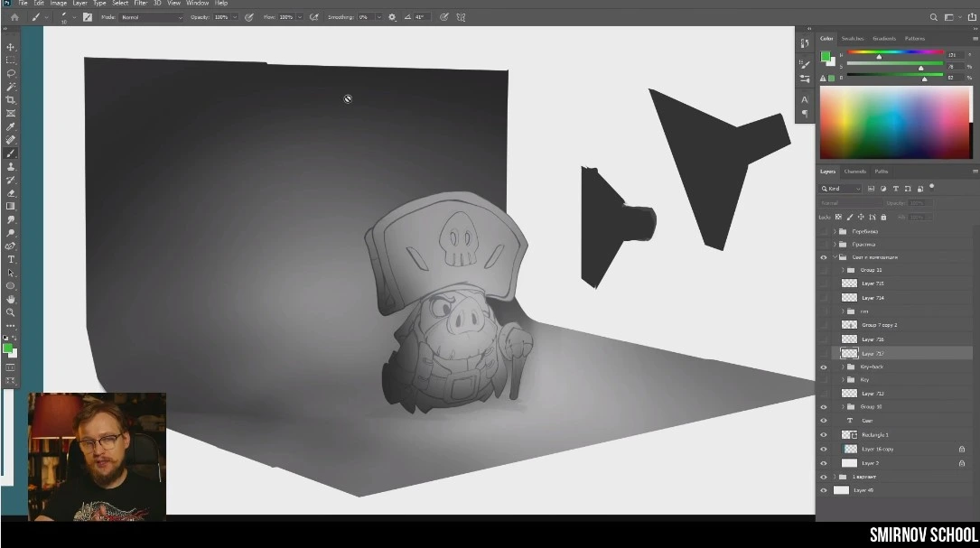Pick the Eyedropper tool
The image size is (980, 548).
[11, 126]
